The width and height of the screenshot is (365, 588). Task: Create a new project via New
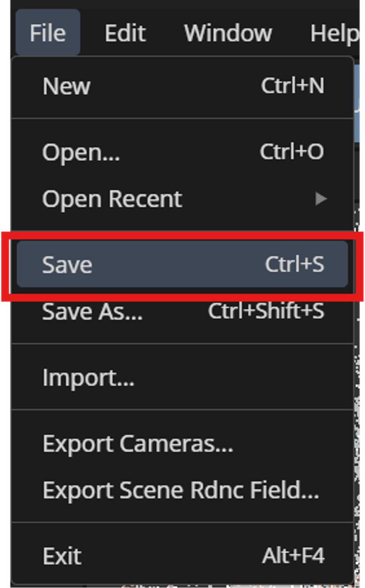click(66, 86)
